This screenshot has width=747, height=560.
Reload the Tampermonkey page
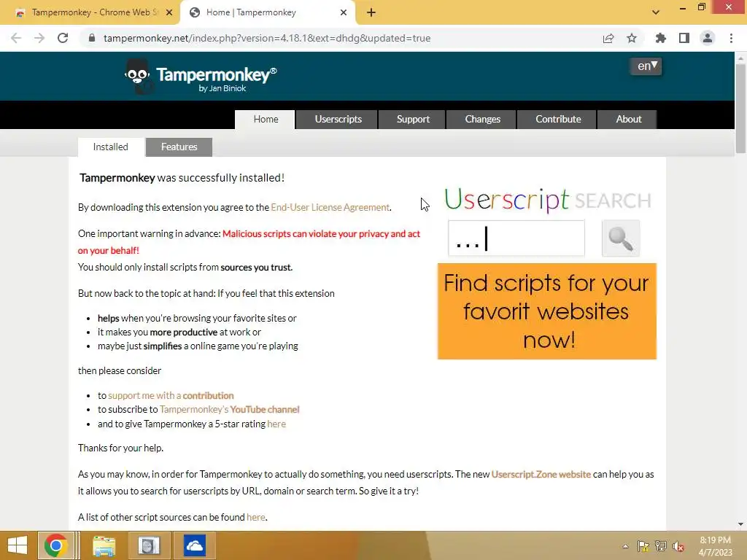tap(63, 38)
